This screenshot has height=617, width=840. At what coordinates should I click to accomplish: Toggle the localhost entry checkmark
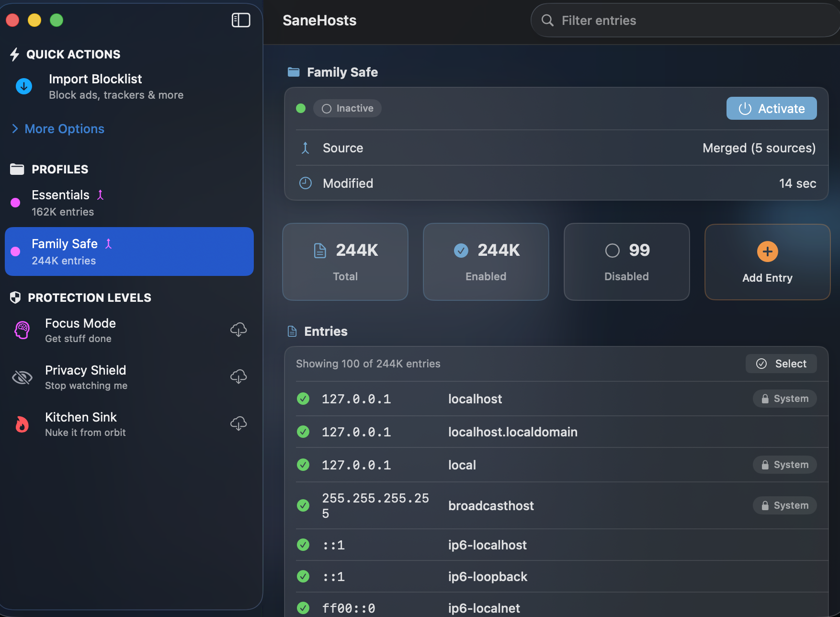click(x=303, y=399)
